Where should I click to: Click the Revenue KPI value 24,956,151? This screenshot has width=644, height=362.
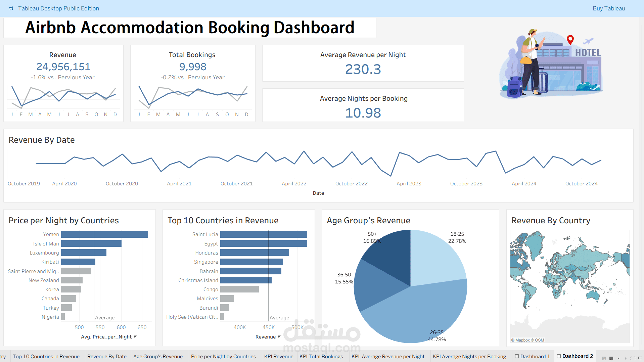pyautogui.click(x=63, y=67)
